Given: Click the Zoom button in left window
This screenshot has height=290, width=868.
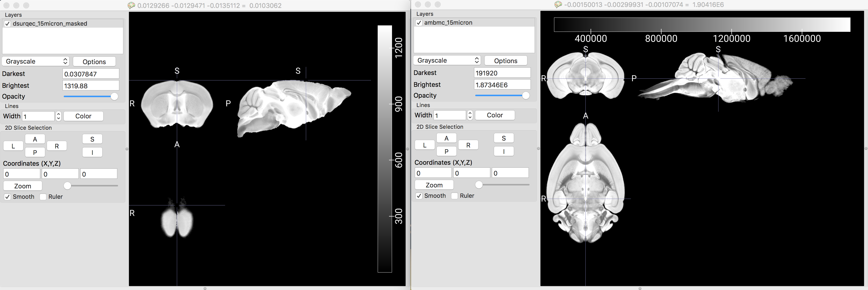Looking at the screenshot, I should pos(22,186).
